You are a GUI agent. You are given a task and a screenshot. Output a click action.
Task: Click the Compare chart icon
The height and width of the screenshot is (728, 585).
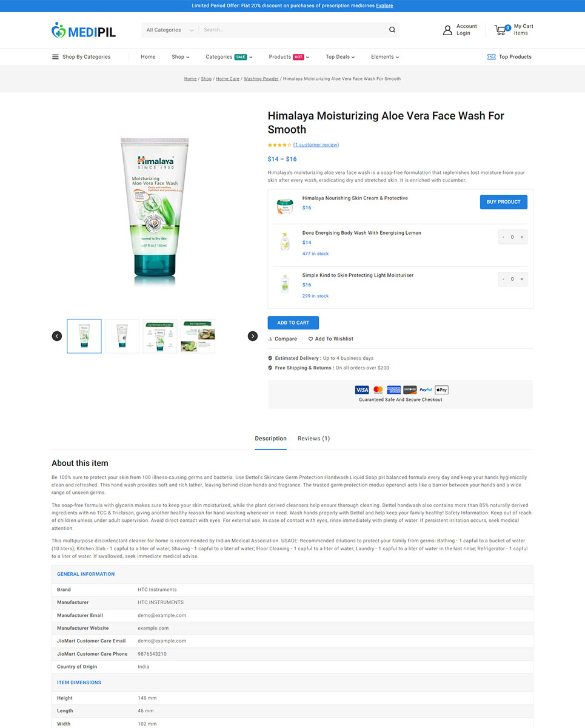[270, 339]
